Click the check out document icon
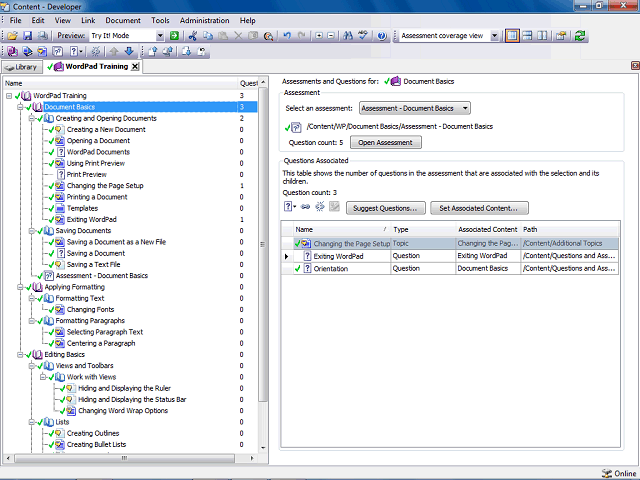 coord(187,51)
